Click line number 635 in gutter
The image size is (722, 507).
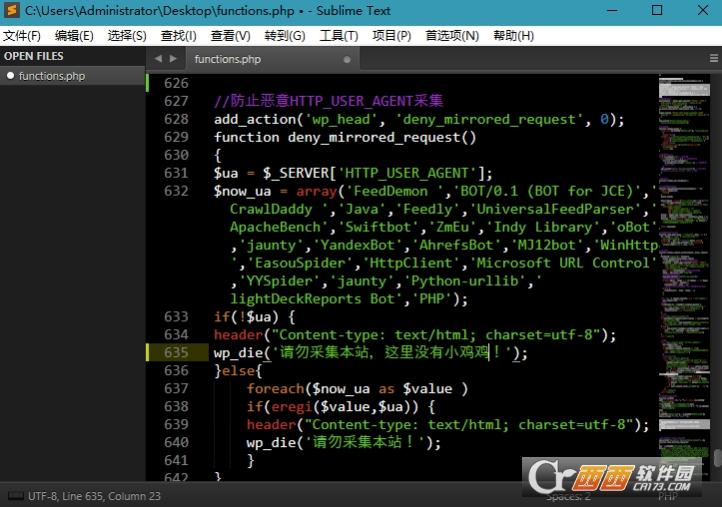click(x=176, y=353)
